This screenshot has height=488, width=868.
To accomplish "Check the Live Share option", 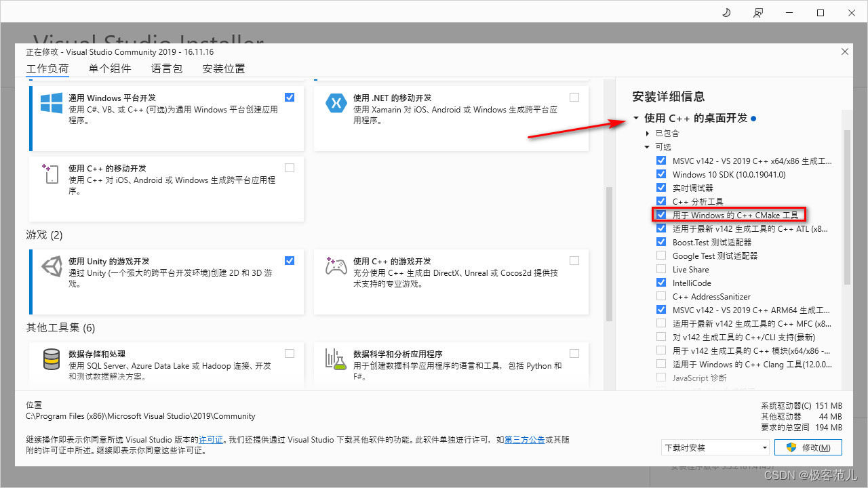I will click(x=661, y=269).
